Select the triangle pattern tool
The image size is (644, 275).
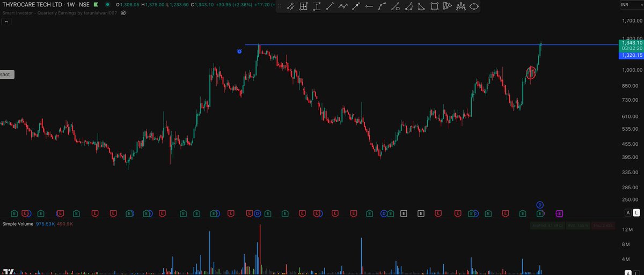[448, 6]
